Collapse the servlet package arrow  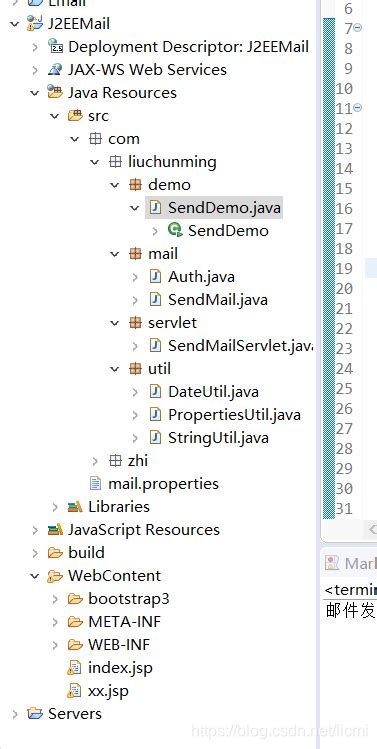point(115,323)
